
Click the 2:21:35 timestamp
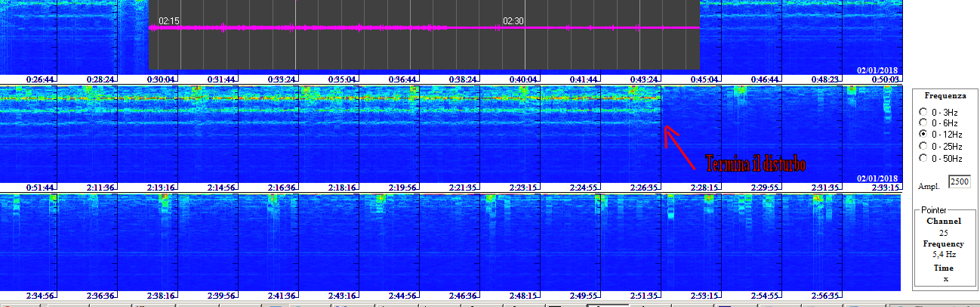tap(463, 187)
